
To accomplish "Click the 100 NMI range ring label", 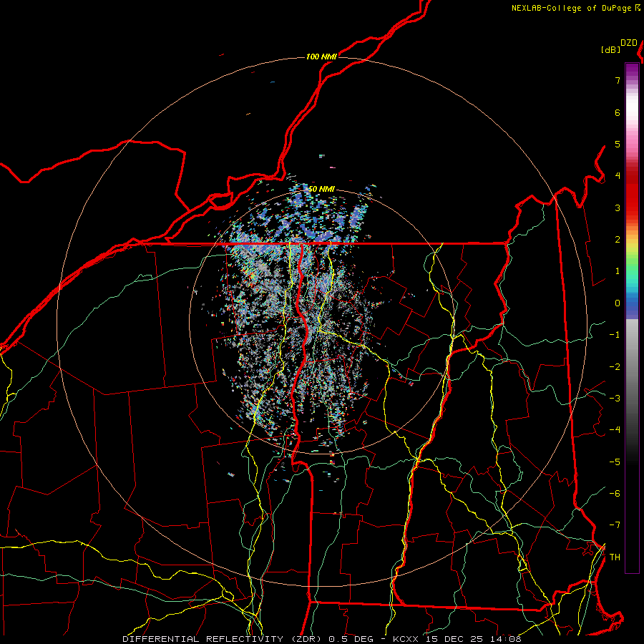I will coord(321,57).
